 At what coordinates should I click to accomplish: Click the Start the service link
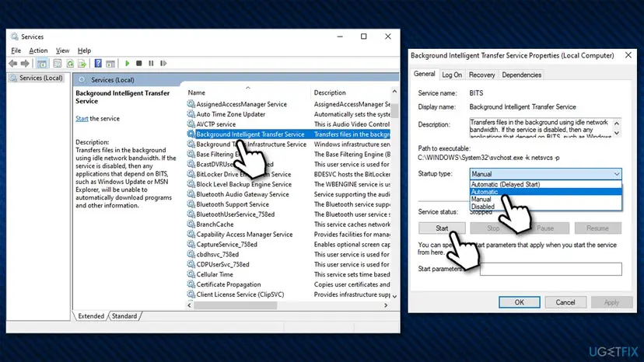point(82,119)
